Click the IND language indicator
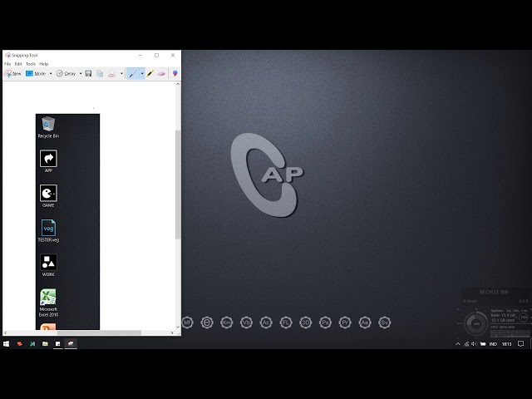This screenshot has width=532, height=399. click(493, 344)
